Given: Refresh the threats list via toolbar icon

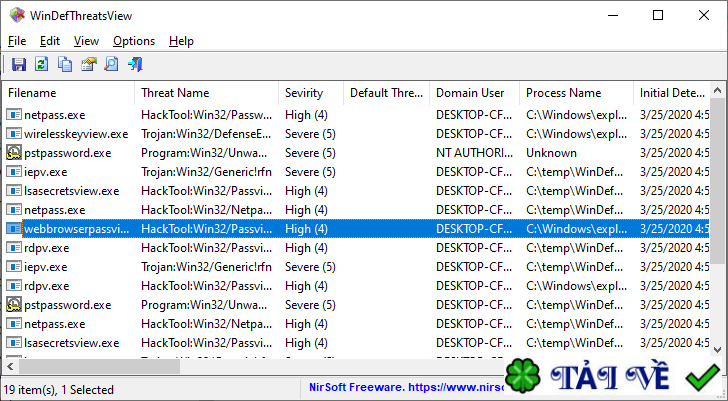Looking at the screenshot, I should tap(42, 64).
